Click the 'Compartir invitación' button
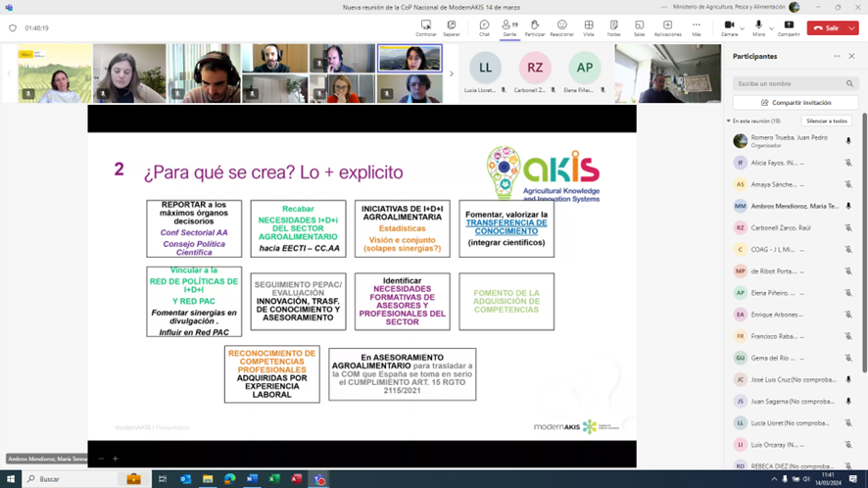The height and width of the screenshot is (488, 868). pyautogui.click(x=796, y=102)
